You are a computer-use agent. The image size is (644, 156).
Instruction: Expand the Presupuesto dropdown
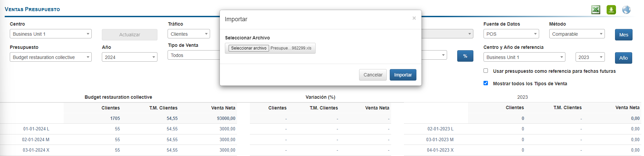[x=51, y=57]
